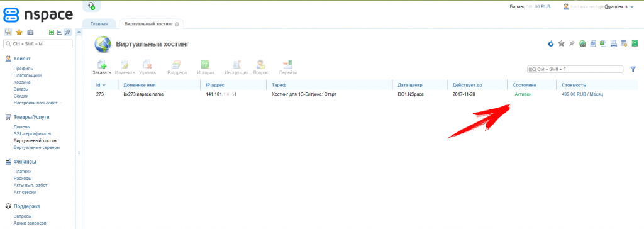Viewport: 644px width, 229px height.
Task: Open Виртуальные серверы in the sidebar
Action: [x=36, y=147]
